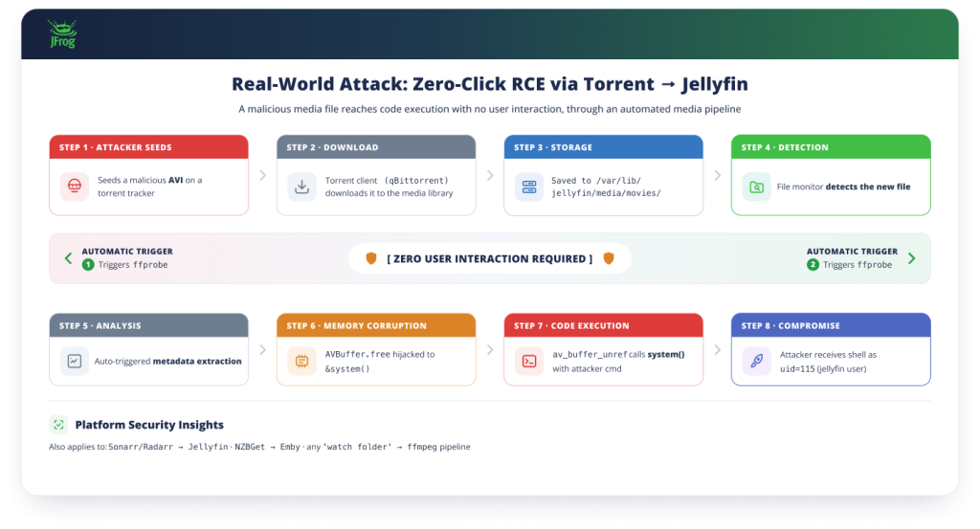Click the chevron between Step 2 and Step 3

(491, 175)
